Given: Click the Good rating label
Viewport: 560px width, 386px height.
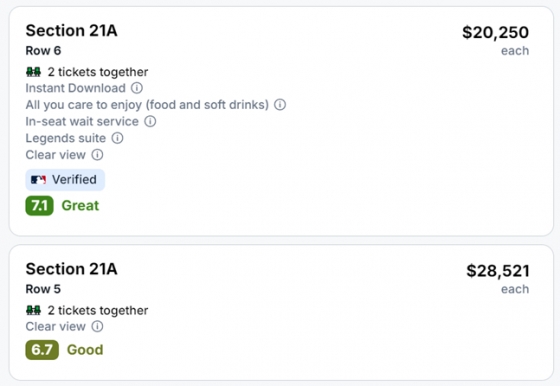Looking at the screenshot, I should 85,350.
